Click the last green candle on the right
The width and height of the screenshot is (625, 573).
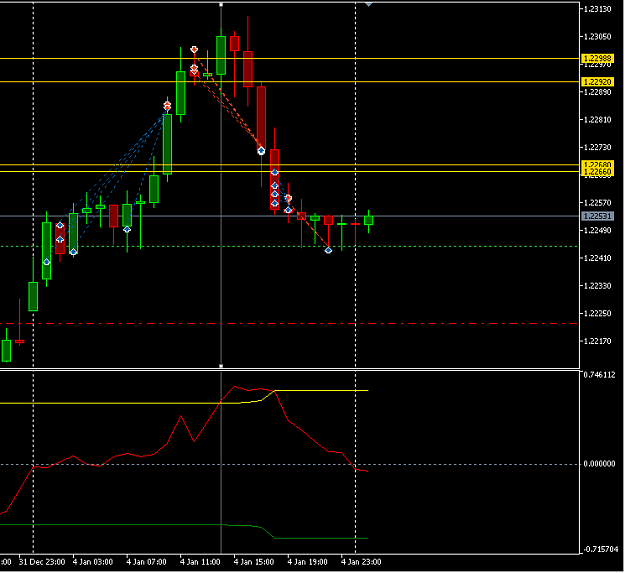(369, 220)
